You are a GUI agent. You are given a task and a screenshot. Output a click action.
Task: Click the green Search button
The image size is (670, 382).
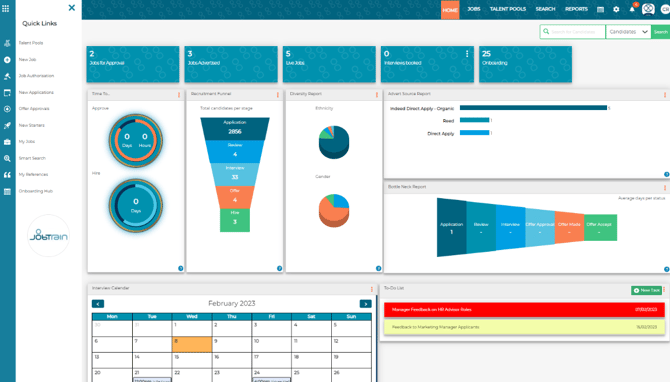[660, 32]
